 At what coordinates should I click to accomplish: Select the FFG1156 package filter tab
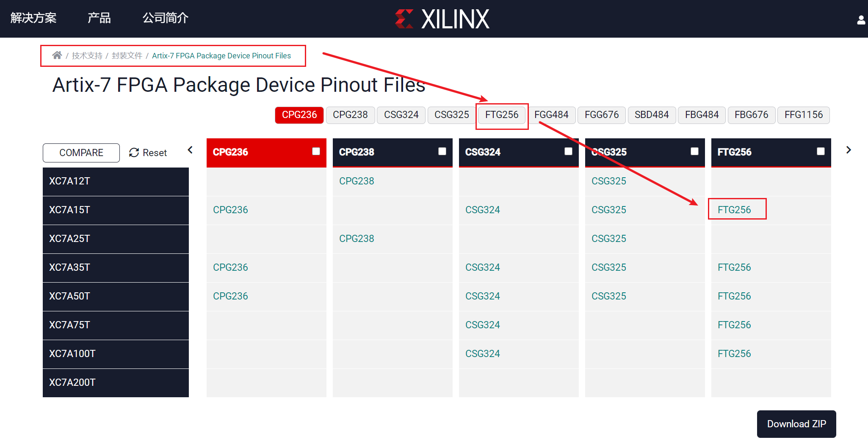tap(803, 115)
